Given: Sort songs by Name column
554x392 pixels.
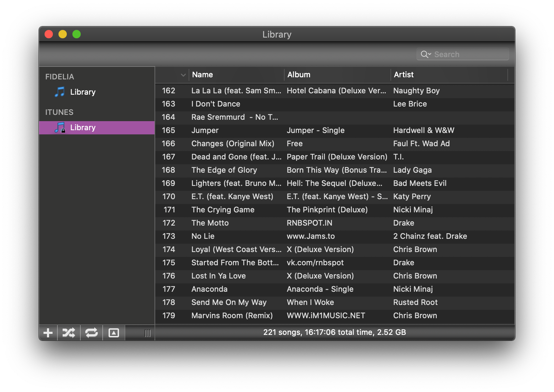Looking at the screenshot, I should click(237, 75).
